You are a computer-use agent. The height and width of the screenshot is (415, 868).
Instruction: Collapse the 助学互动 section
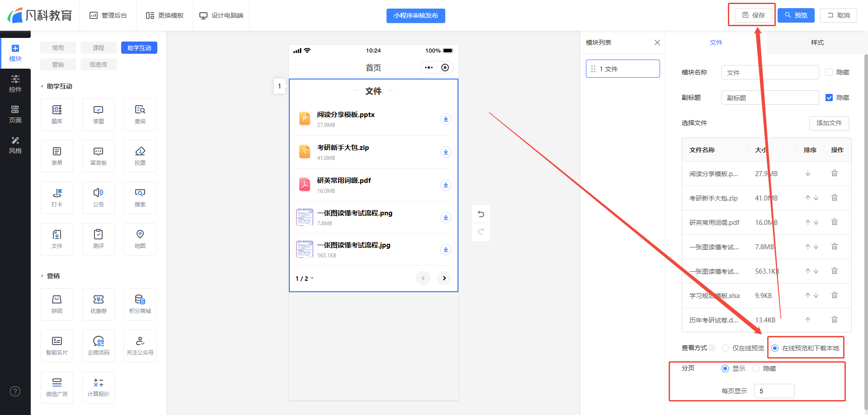(x=42, y=86)
